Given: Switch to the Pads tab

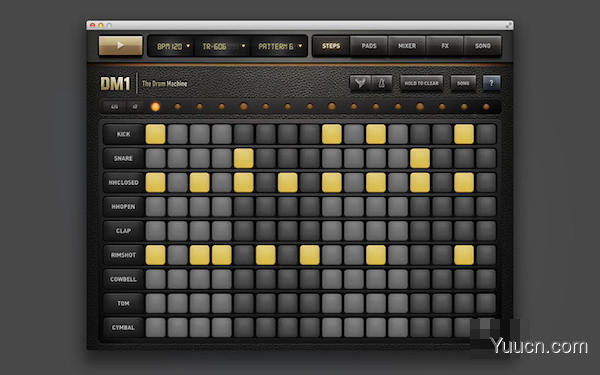Looking at the screenshot, I should (369, 46).
